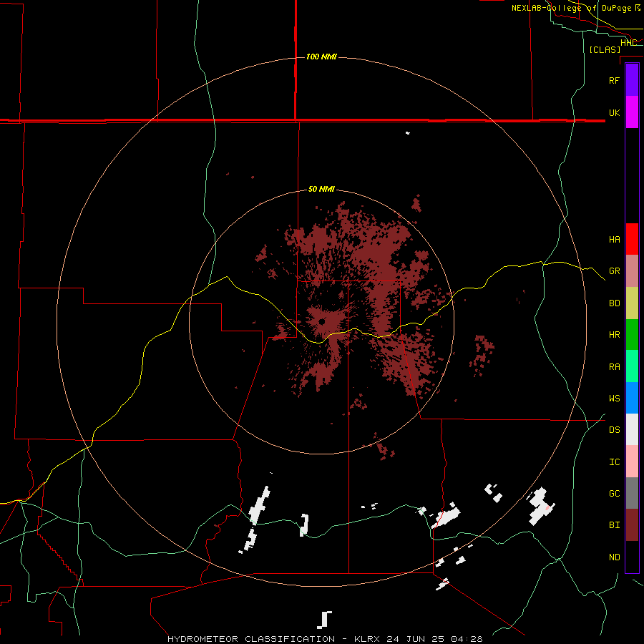Click the BD legend label
Screen dimensions: 644x644
(x=614, y=303)
